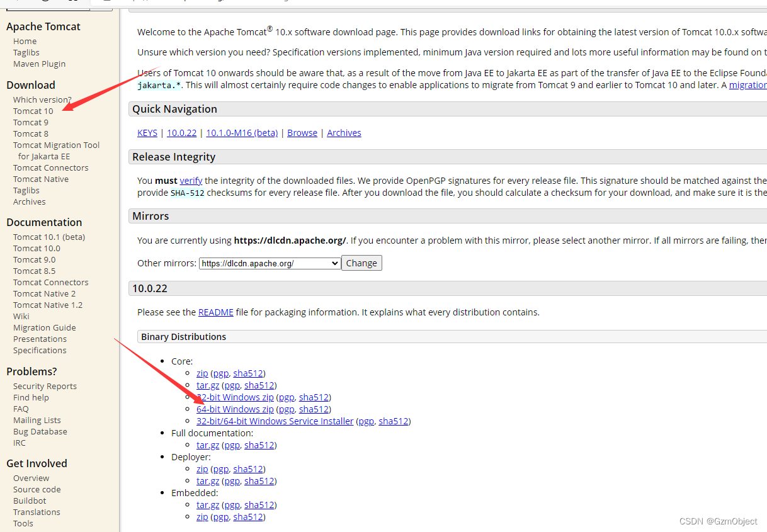Click Which version? in Download section
The image size is (767, 532).
click(x=42, y=99)
